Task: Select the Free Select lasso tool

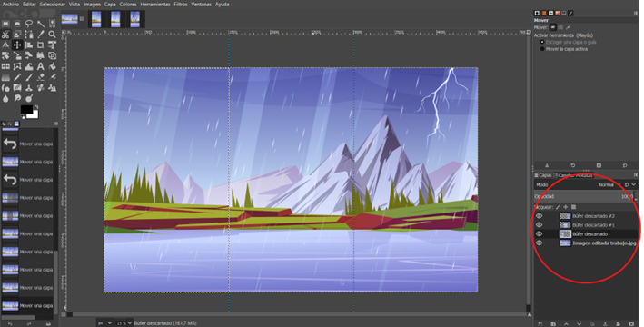Action: coord(29,24)
